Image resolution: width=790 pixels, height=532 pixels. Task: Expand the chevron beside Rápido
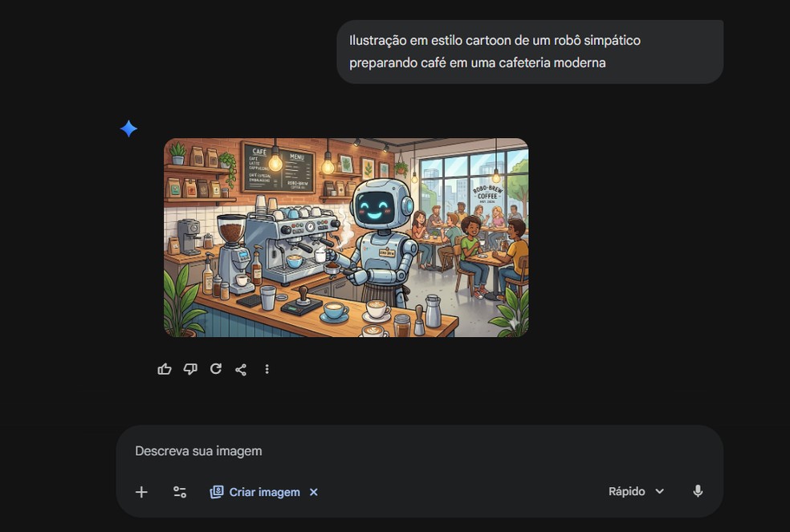click(x=659, y=490)
